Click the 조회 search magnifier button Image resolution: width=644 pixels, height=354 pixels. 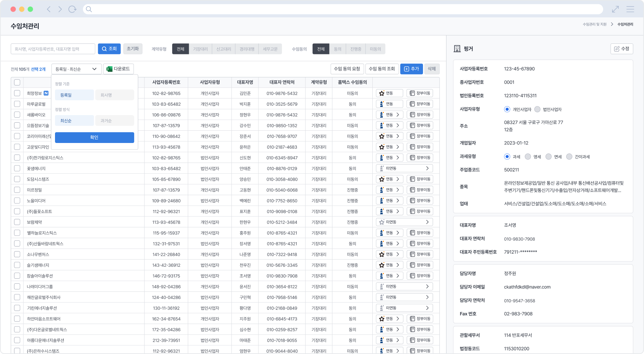pos(105,49)
